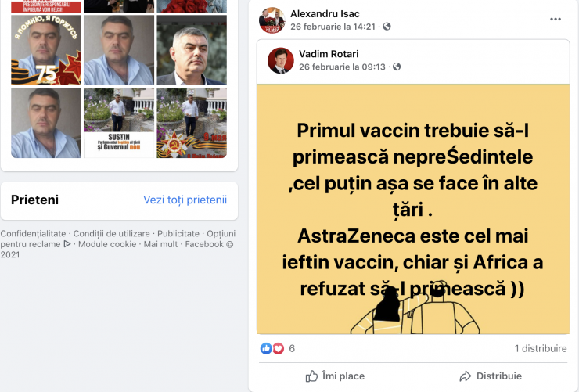579x392 pixels.
Task: Open the gray-haired man in suit photo
Action: [192, 50]
